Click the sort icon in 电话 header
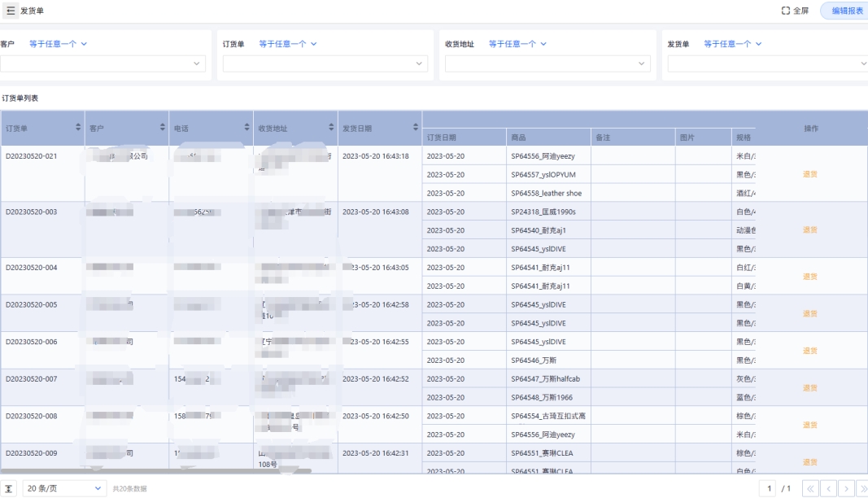The width and height of the screenshot is (868, 498). tap(247, 128)
